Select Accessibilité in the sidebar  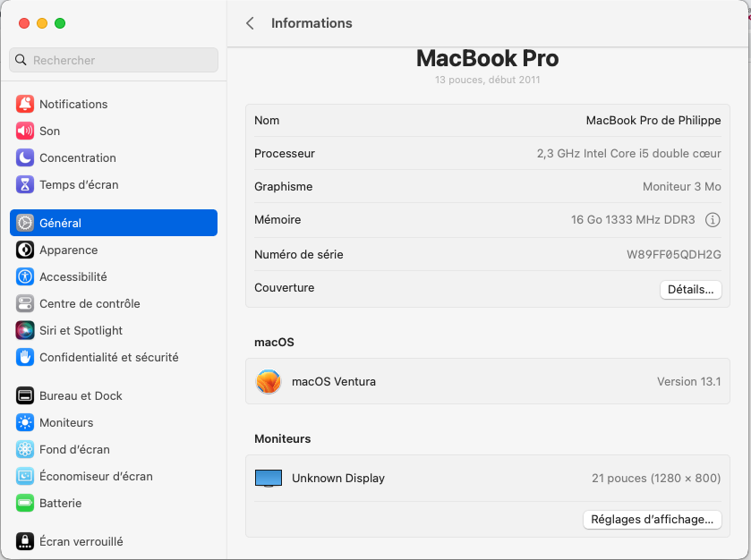114,276
